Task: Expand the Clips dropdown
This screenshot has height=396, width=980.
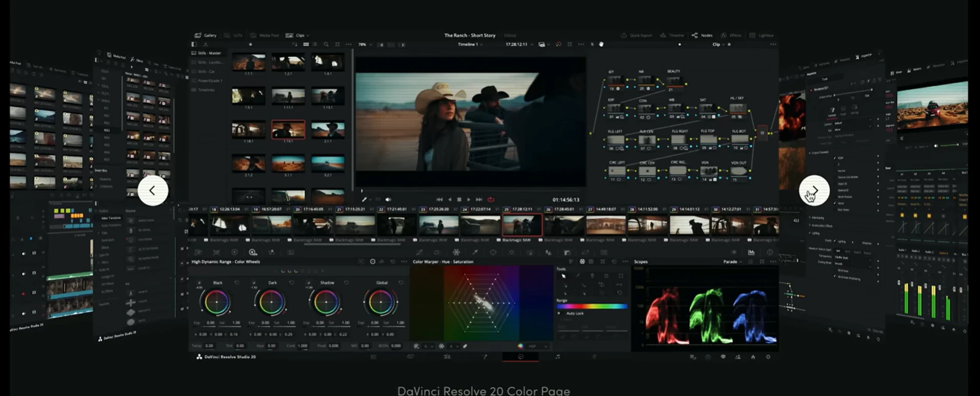Action: click(x=297, y=35)
